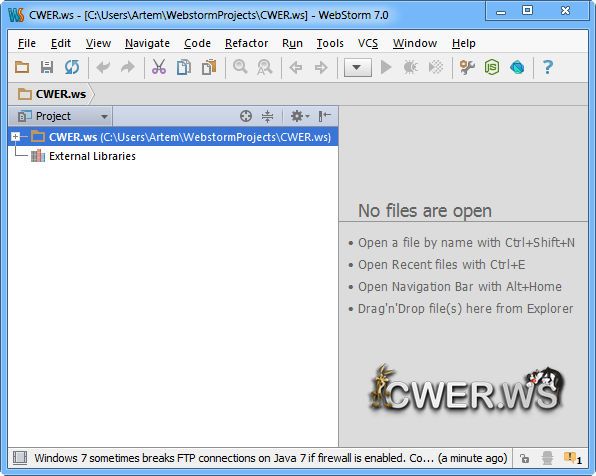Click the Redo arrow icon
Screen dimensions: 596x476
(128, 67)
